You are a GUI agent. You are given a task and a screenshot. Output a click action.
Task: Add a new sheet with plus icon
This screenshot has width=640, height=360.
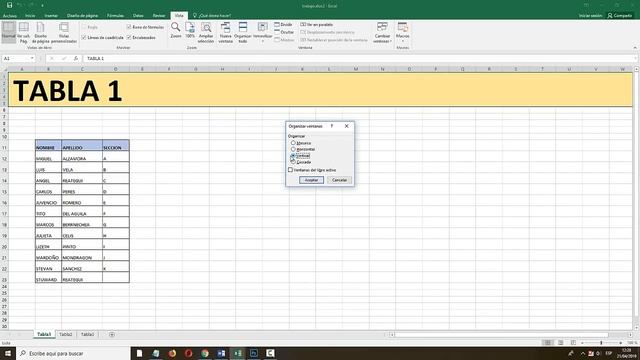point(111,334)
